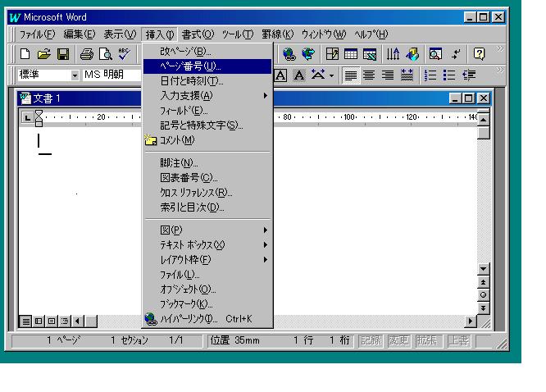
Task: Open the 書式(O) menu
Action: click(198, 34)
